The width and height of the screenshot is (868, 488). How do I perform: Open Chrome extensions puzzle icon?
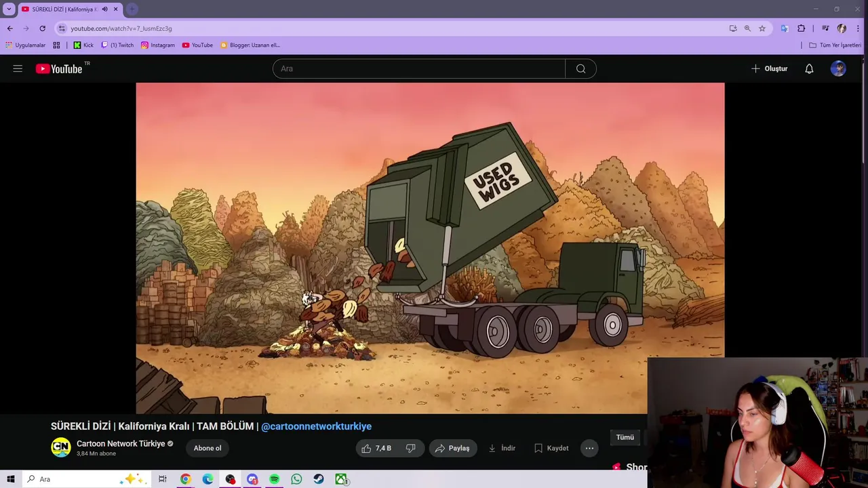pyautogui.click(x=802, y=28)
